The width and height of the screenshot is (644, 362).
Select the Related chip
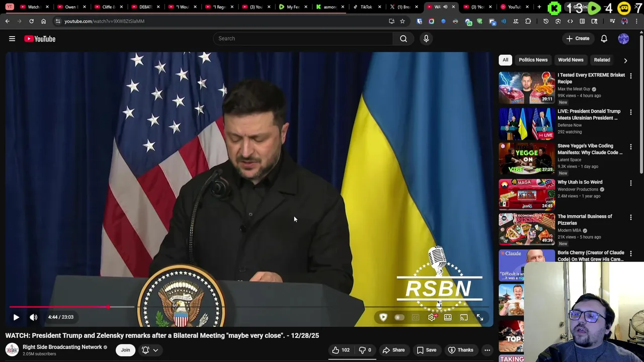602,60
